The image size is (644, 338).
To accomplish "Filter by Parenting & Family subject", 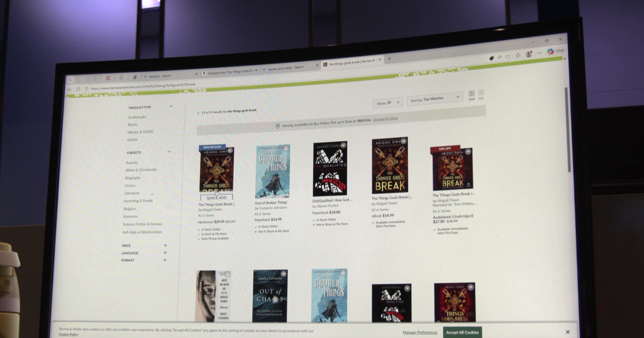I will [x=138, y=201].
